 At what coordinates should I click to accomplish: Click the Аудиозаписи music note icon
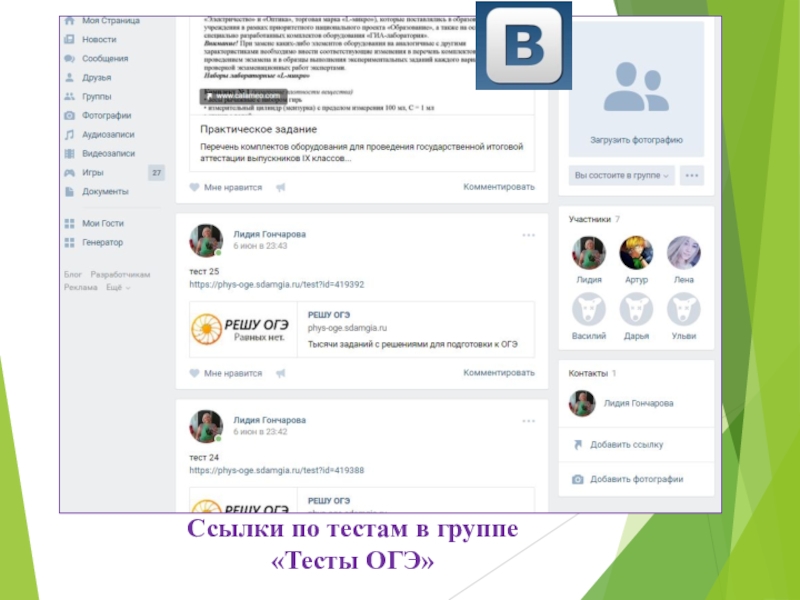tap(69, 134)
